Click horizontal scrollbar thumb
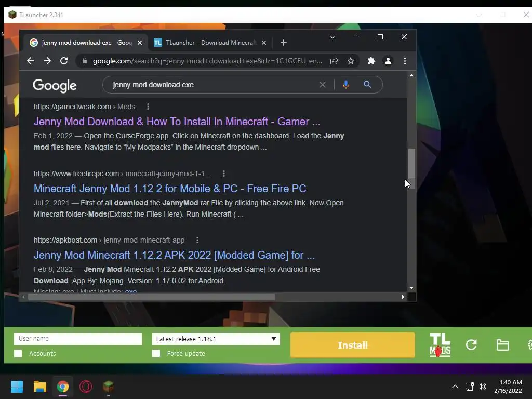This screenshot has height=399, width=532. tap(151, 297)
